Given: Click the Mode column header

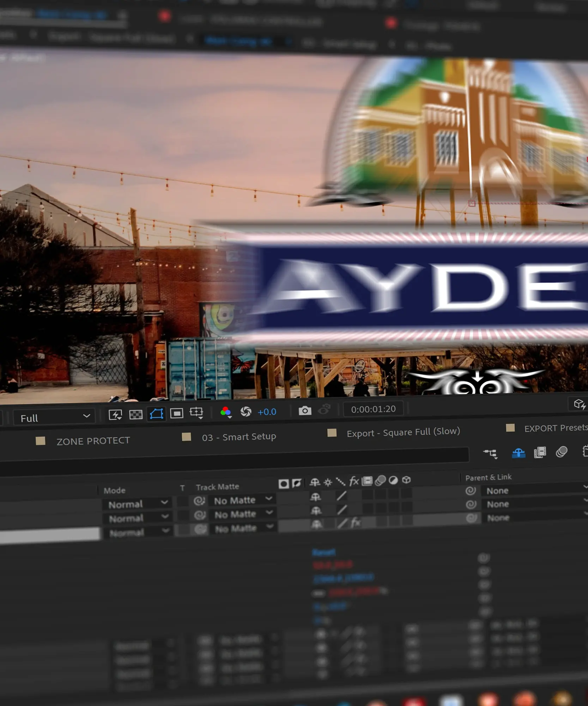Looking at the screenshot, I should tap(115, 490).
